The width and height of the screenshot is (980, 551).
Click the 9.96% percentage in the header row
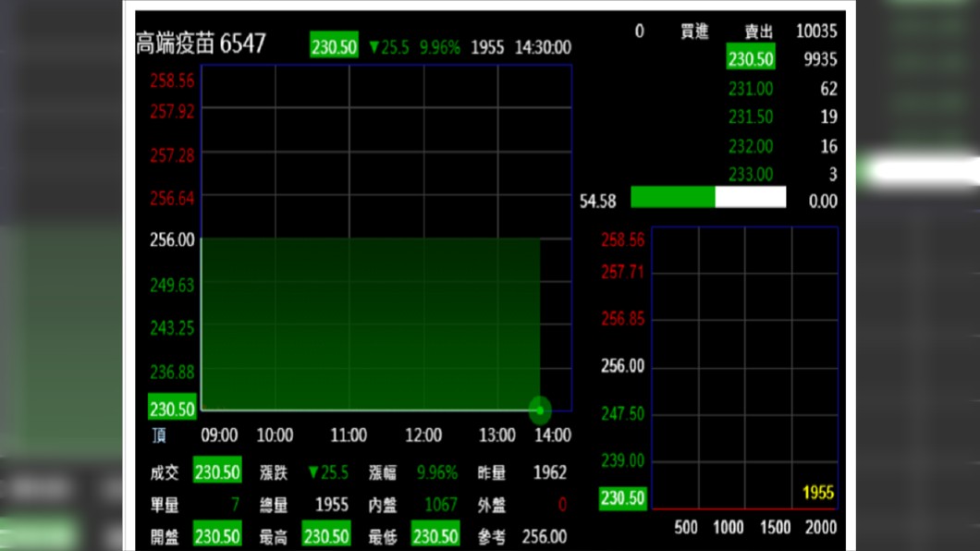(x=439, y=47)
